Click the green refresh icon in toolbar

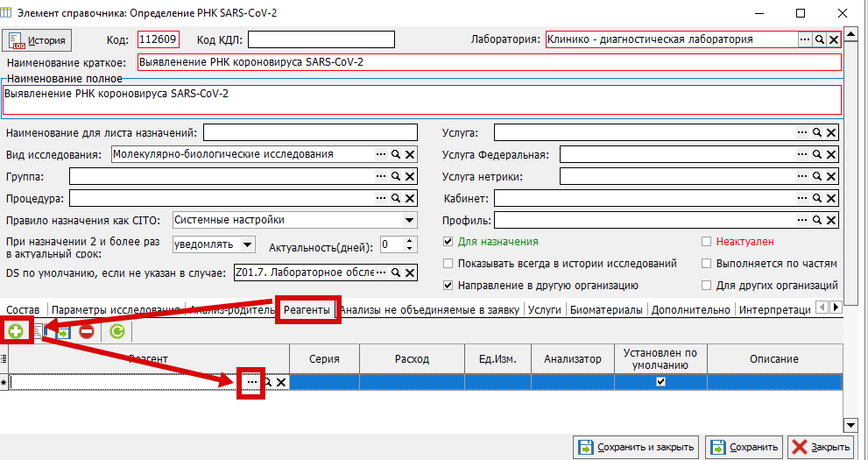(x=116, y=331)
